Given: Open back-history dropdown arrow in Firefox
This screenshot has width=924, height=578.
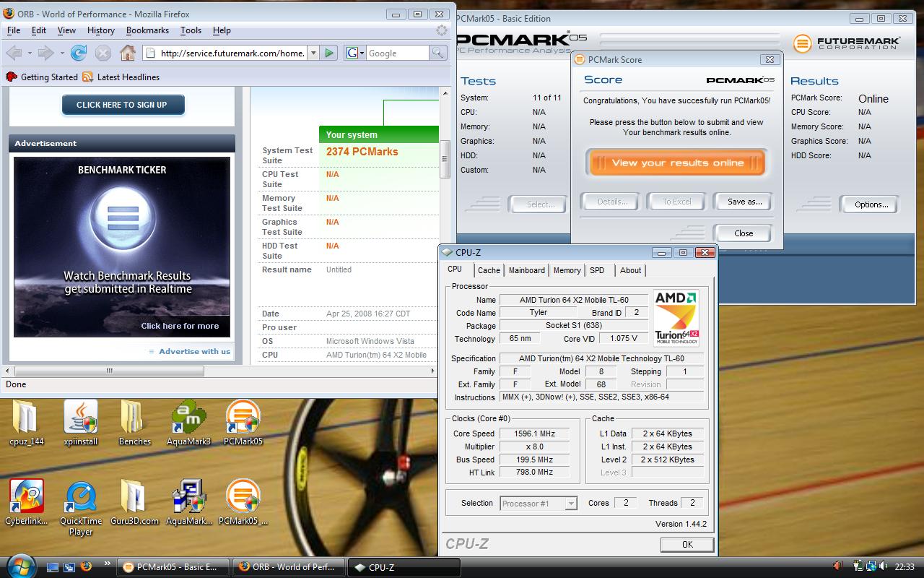Looking at the screenshot, I should point(29,53).
